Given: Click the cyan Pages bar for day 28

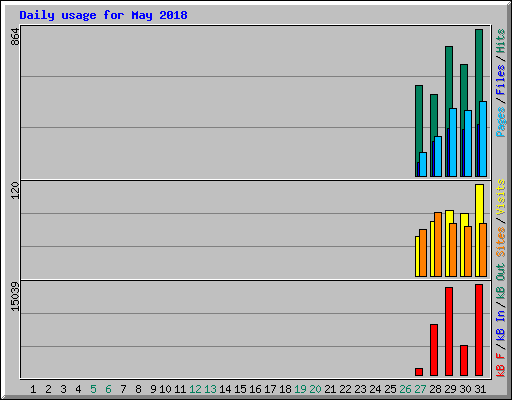Looking at the screenshot, I should 438,156.
